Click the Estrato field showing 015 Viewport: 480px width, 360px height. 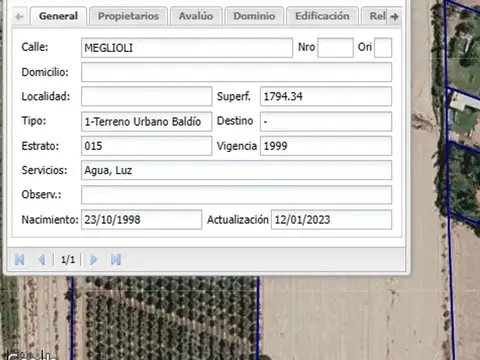(147, 146)
